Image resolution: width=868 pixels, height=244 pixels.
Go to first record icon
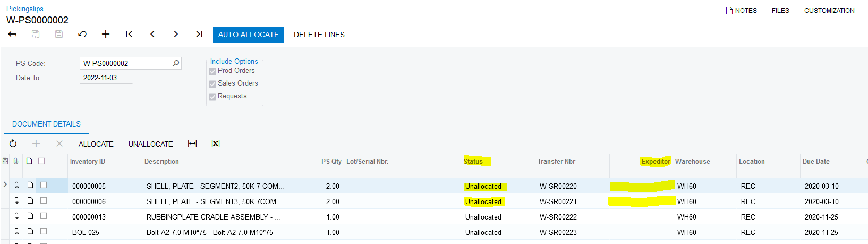[x=129, y=34]
